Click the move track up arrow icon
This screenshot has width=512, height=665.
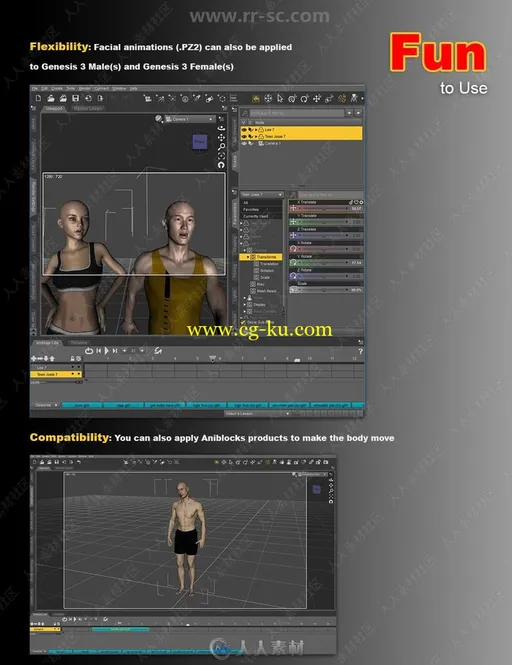click(x=52, y=359)
